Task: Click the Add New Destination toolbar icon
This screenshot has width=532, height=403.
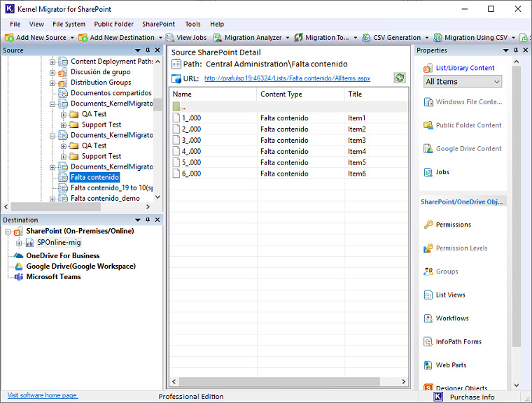Action: 83,38
